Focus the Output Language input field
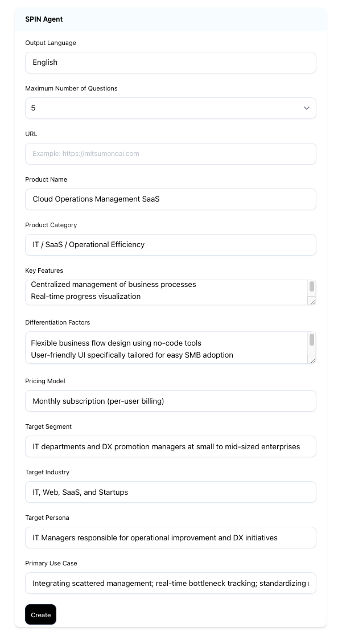Screen dimensions: 346x644 pos(170,63)
